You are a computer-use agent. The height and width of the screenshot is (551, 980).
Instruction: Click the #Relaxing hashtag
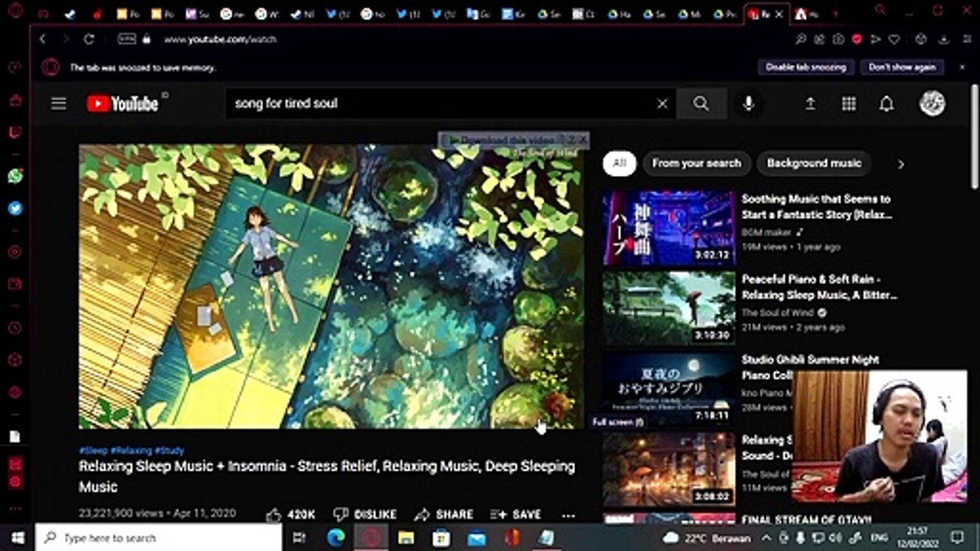click(131, 451)
